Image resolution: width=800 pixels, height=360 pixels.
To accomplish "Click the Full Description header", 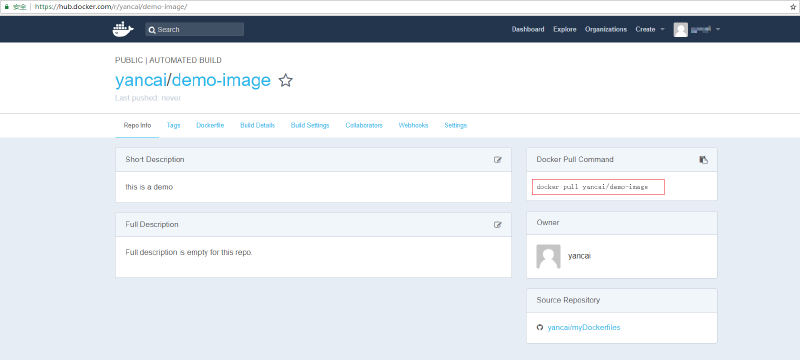I will (x=152, y=224).
